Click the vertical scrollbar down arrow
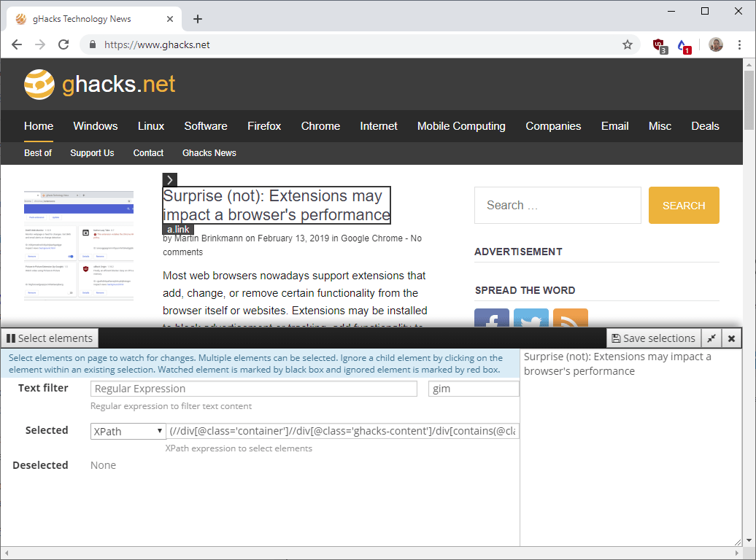This screenshot has height=560, width=756. (x=749, y=540)
